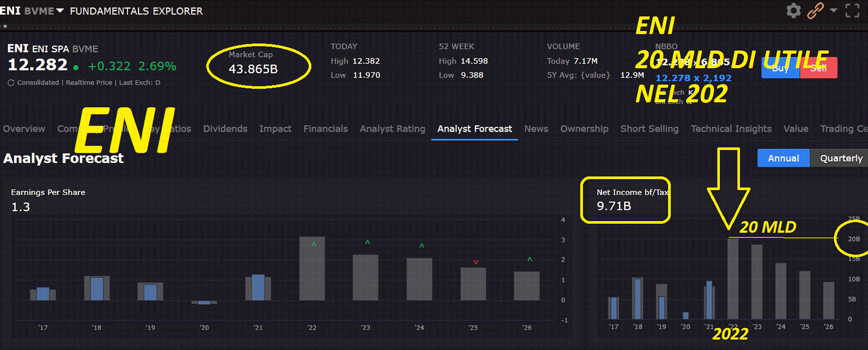Click the today High value 12.382
Viewport: 868px width, 350px height.
(366, 61)
